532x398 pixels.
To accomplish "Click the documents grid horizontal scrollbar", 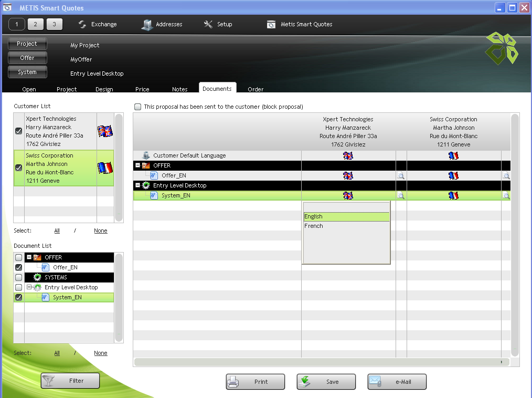I will click(322, 362).
